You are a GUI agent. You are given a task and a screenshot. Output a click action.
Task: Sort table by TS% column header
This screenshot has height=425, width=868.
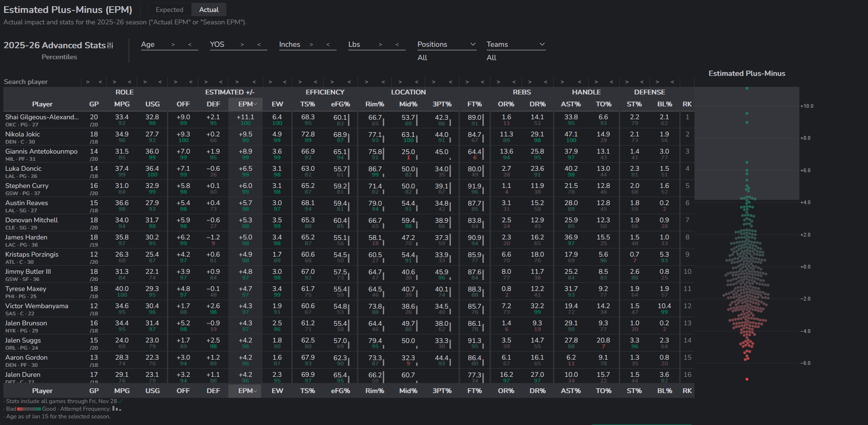pos(307,104)
